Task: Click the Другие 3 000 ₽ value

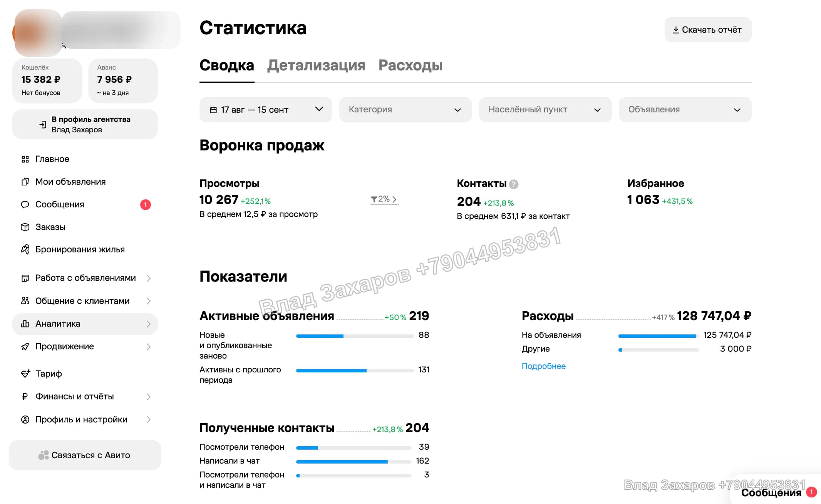Action: tap(735, 349)
